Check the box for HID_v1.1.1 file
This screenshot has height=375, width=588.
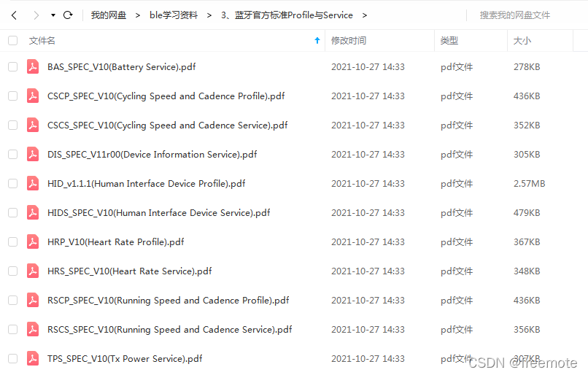tap(12, 184)
